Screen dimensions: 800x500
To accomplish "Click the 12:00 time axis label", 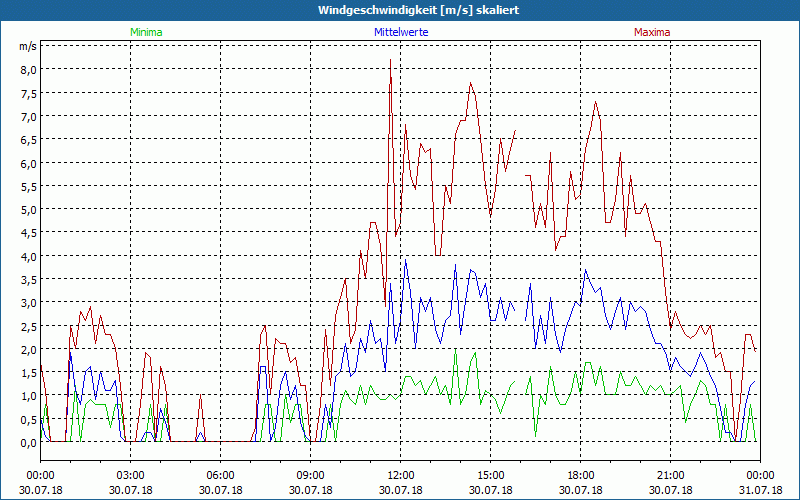I will click(x=400, y=475).
